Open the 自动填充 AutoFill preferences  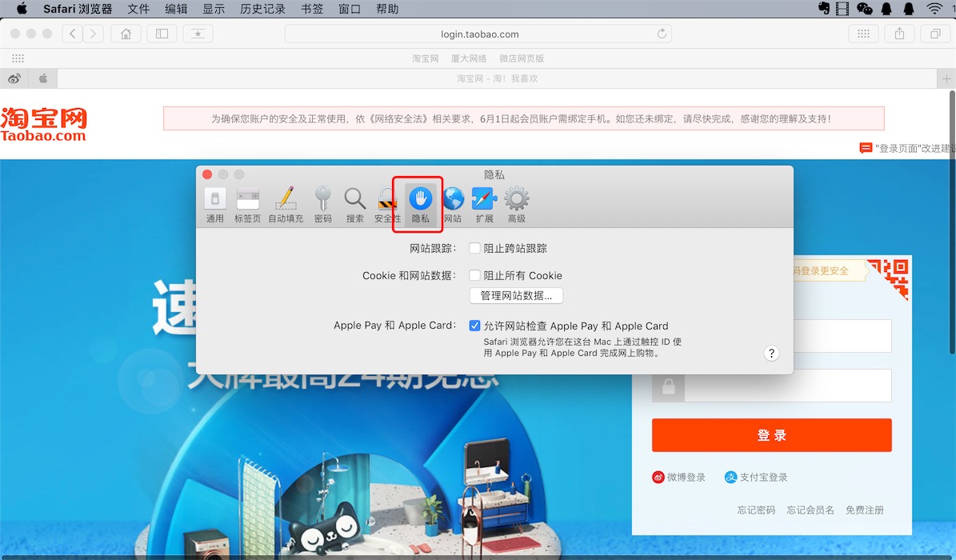[x=286, y=206]
